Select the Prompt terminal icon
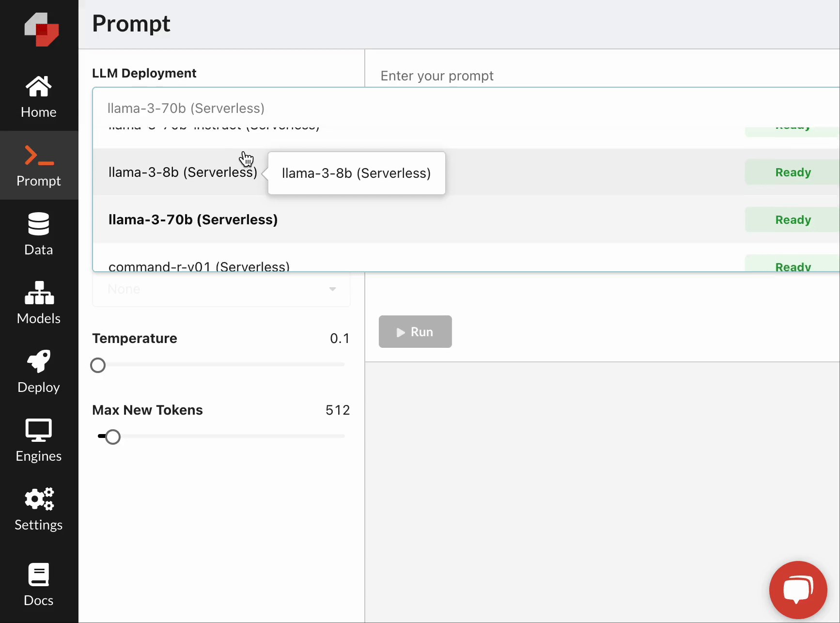 click(39, 156)
